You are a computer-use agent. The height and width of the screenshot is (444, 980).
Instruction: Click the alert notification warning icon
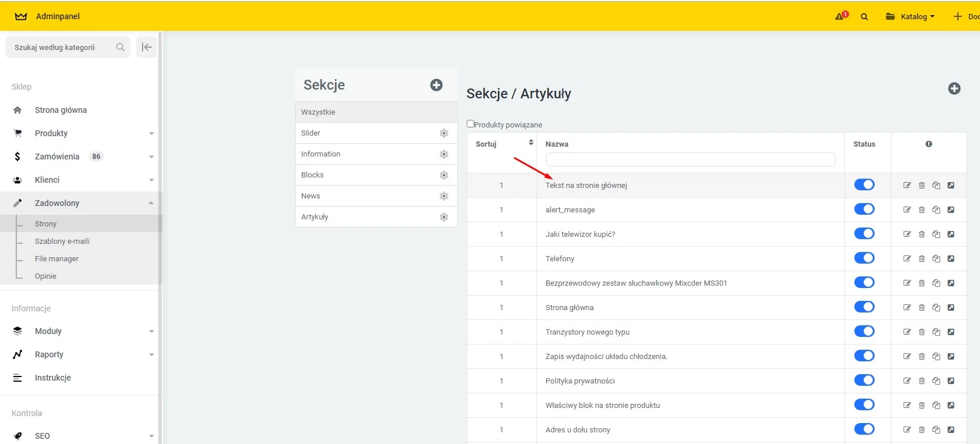click(x=840, y=16)
